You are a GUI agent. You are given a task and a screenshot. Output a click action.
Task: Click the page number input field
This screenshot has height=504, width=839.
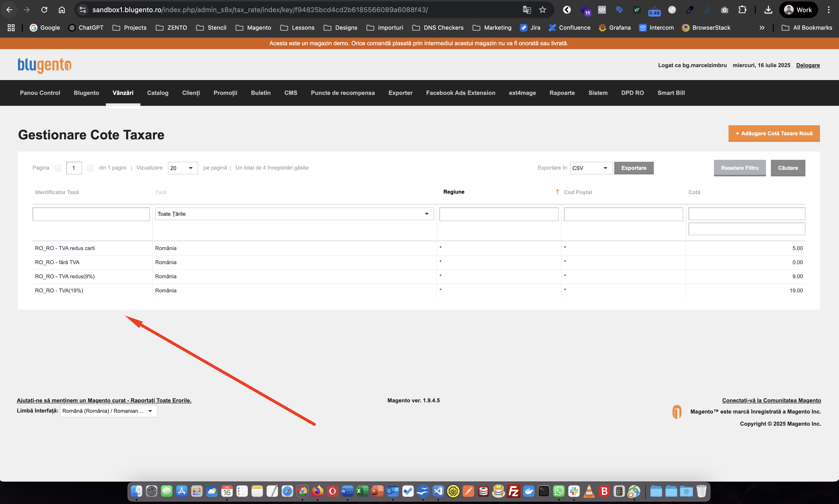pyautogui.click(x=74, y=168)
